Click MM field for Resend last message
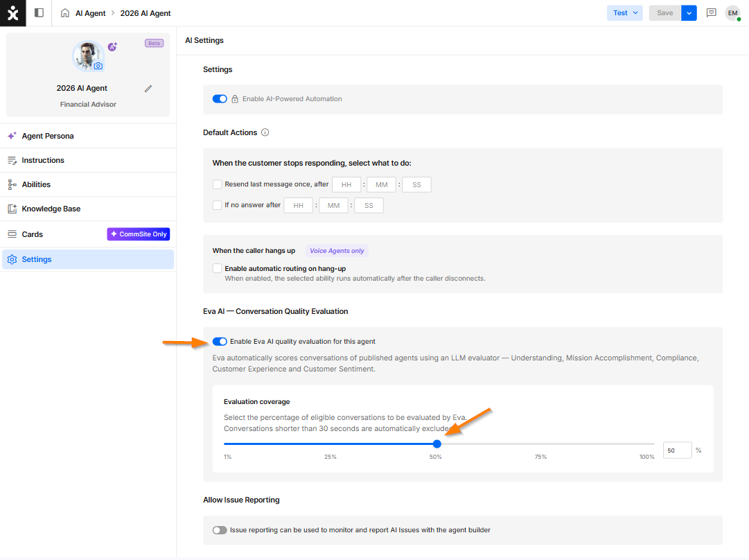 [381, 185]
